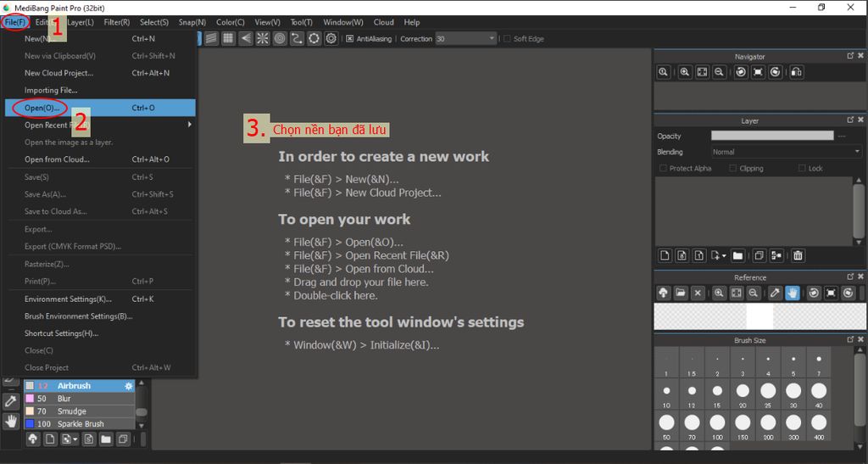Click Navigator fit-to-window icon
This screenshot has width=868, height=464.
click(702, 72)
